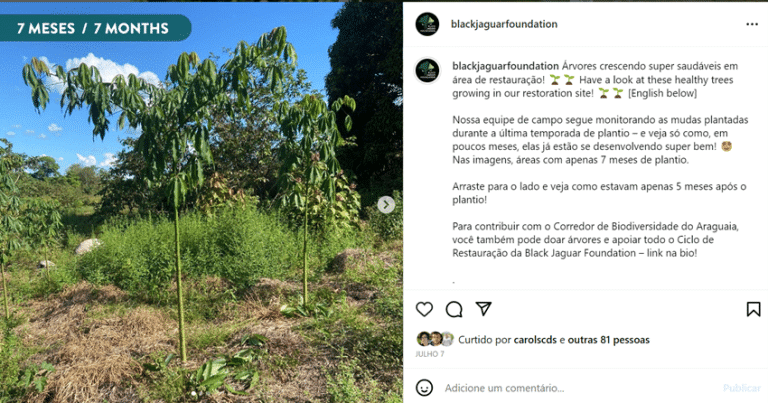Click the tree photo in the post
This screenshot has height=403, width=768.
click(201, 202)
